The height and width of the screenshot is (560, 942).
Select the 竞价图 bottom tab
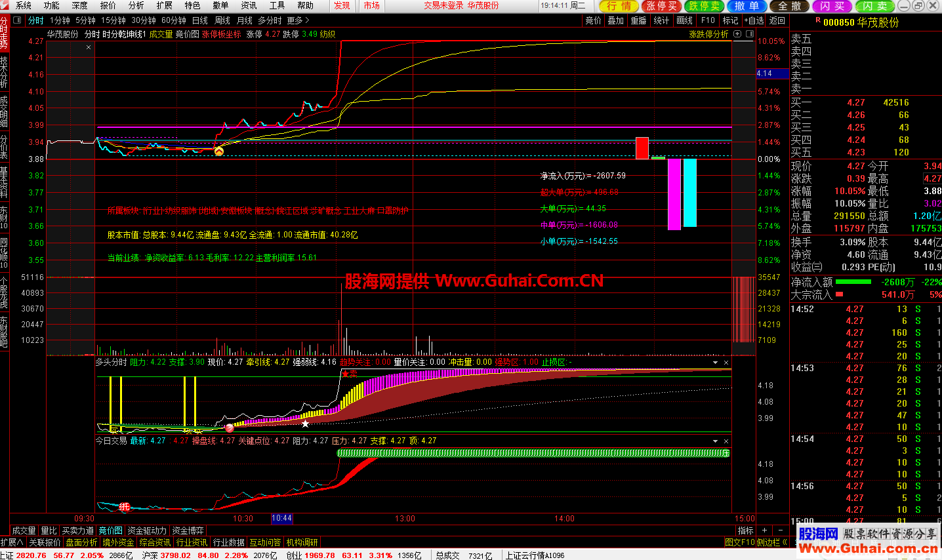point(110,530)
